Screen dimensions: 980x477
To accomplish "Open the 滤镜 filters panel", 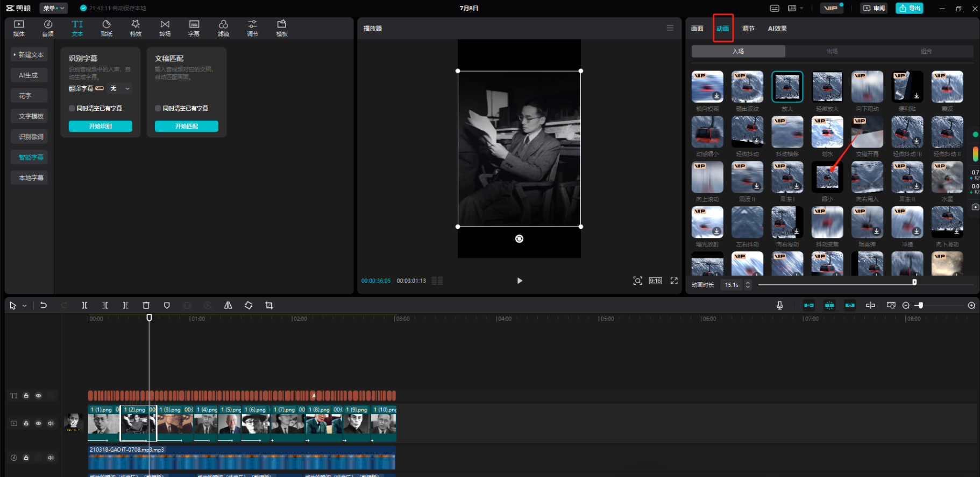I will click(x=223, y=28).
